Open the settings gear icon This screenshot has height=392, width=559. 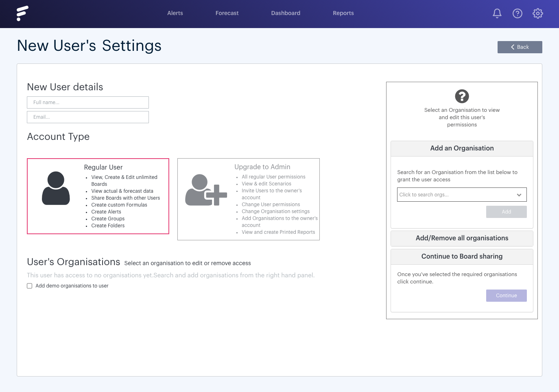(537, 13)
